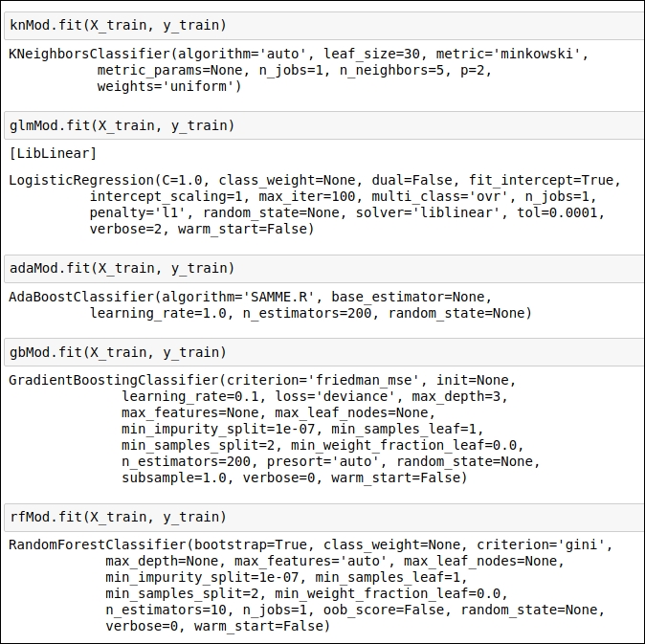The height and width of the screenshot is (644, 645).
Task: Click the AdaBoostClassifier output text
Action: tap(270, 305)
